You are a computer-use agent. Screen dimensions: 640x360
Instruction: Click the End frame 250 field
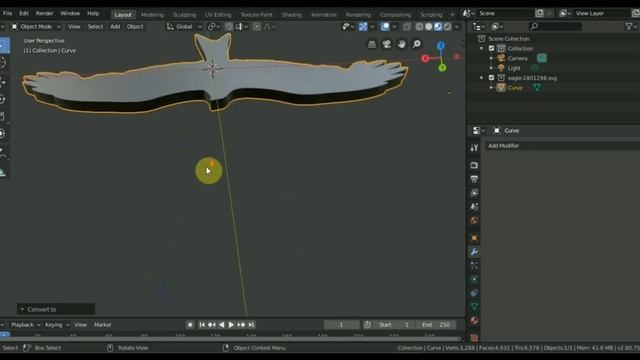pyautogui.click(x=436, y=324)
